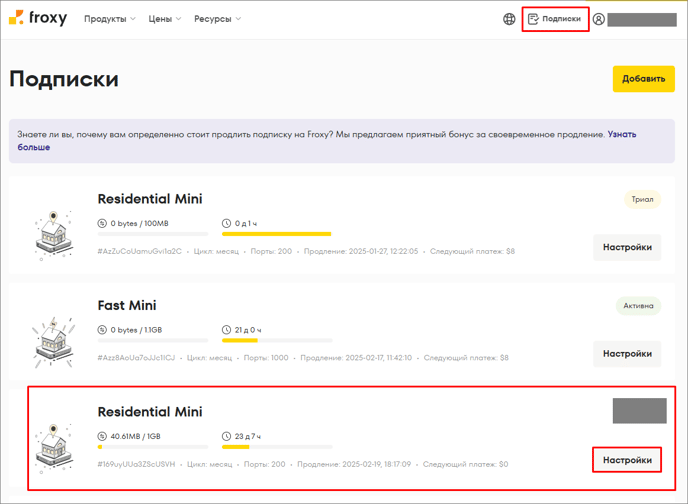Click the house illustration for the 40.61MB plan
This screenshot has height=504, width=688.
(x=54, y=449)
